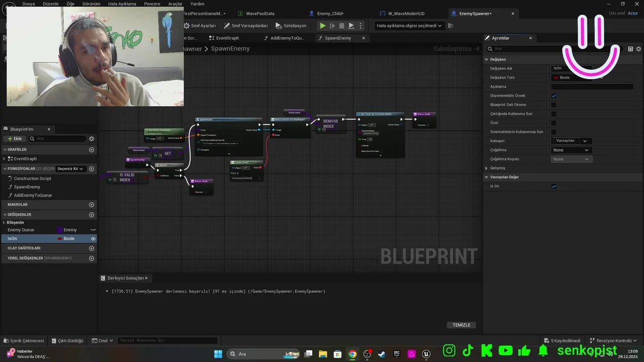The image size is (644, 362).
Task: Collapse Varsayılan Değer section
Action: [487, 177]
